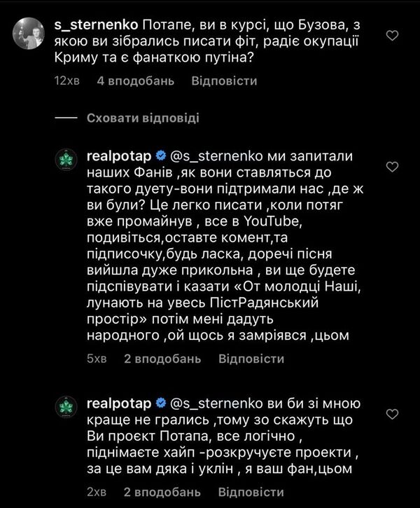Open @s_sternenko mention in the 2хв reply

[x=210, y=404]
